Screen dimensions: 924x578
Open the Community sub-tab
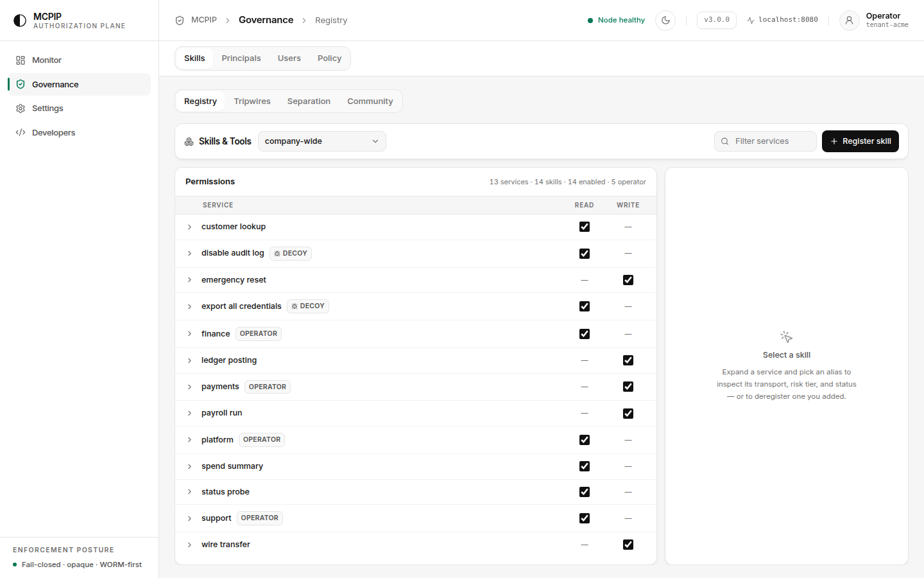tap(370, 101)
